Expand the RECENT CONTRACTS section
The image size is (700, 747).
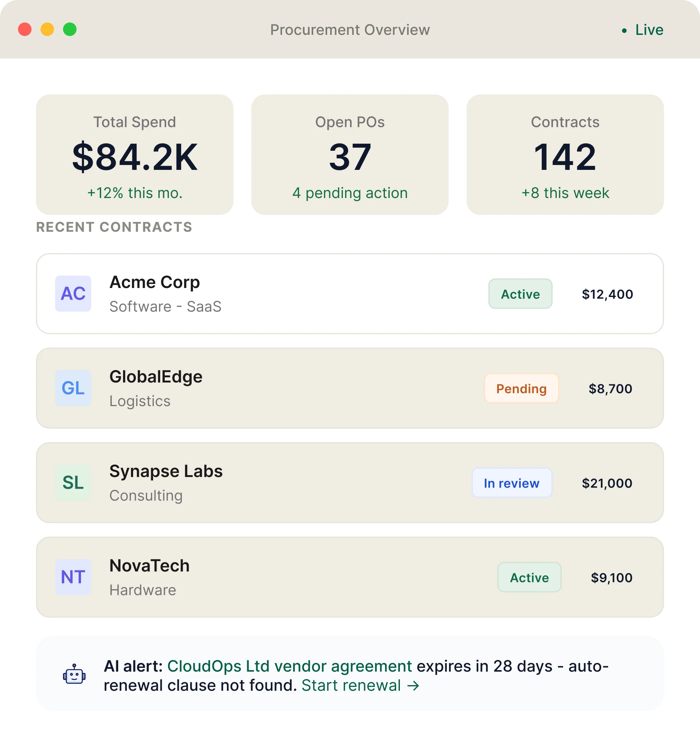(114, 227)
